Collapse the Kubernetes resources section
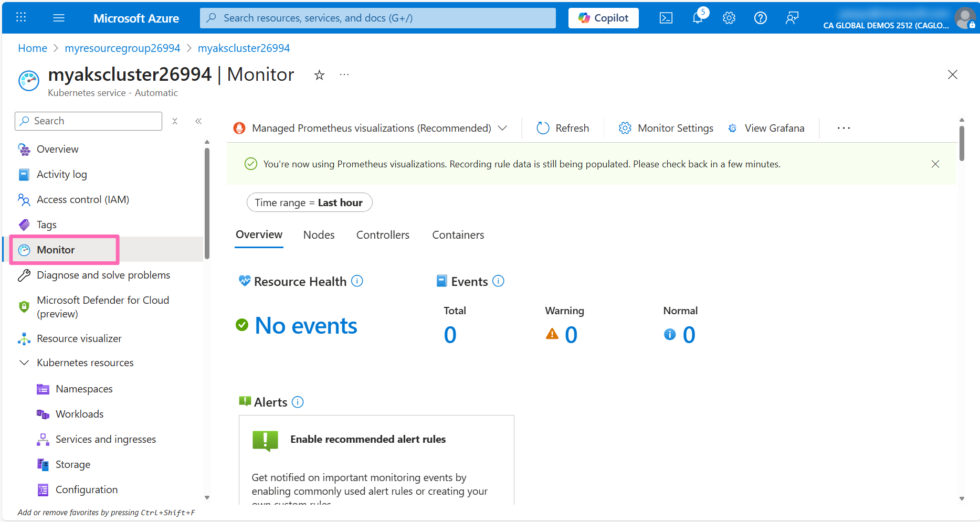This screenshot has width=980, height=522. coord(24,362)
